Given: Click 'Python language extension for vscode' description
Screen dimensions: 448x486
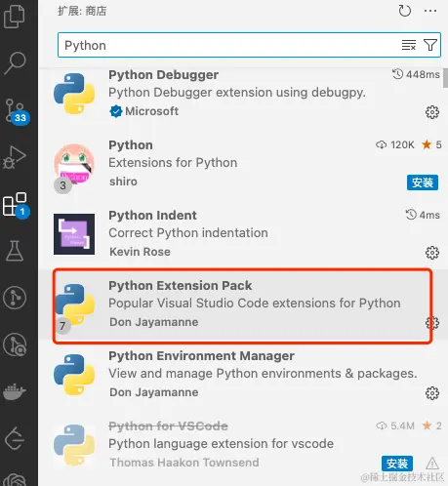Looking at the screenshot, I should [221, 444].
